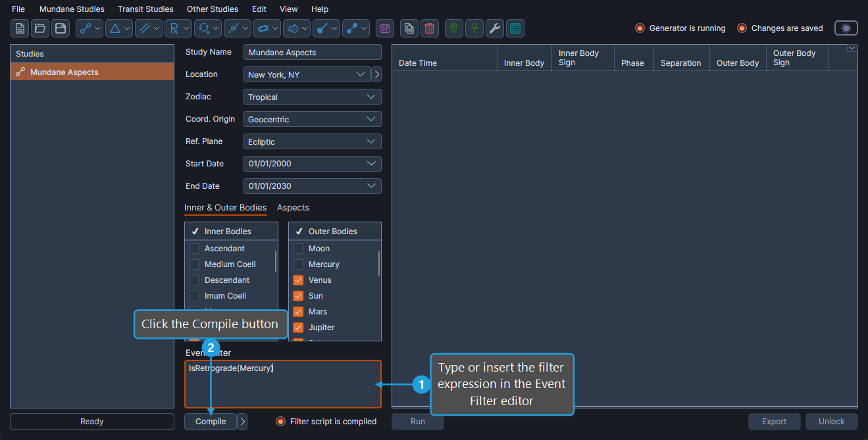Check the Ascendant inner body box
The width and height of the screenshot is (868, 440).
point(194,249)
